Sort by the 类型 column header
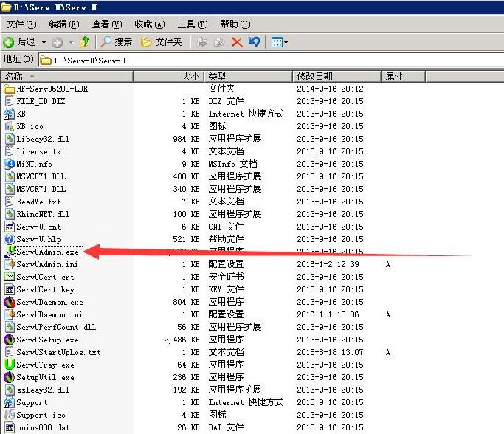This screenshot has height=434, width=504. pyautogui.click(x=249, y=77)
